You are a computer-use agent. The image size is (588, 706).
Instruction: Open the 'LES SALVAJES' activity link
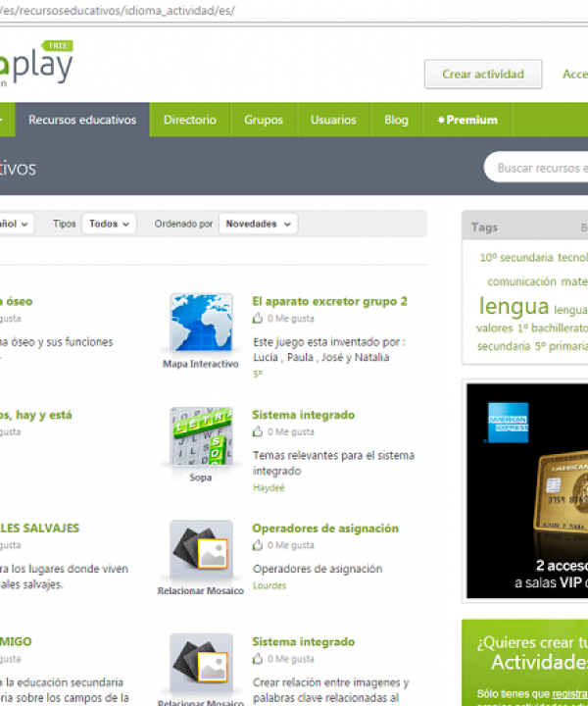click(39, 529)
